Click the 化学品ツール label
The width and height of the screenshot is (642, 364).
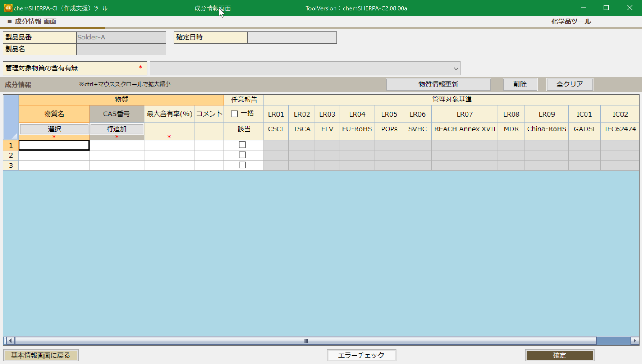(571, 21)
